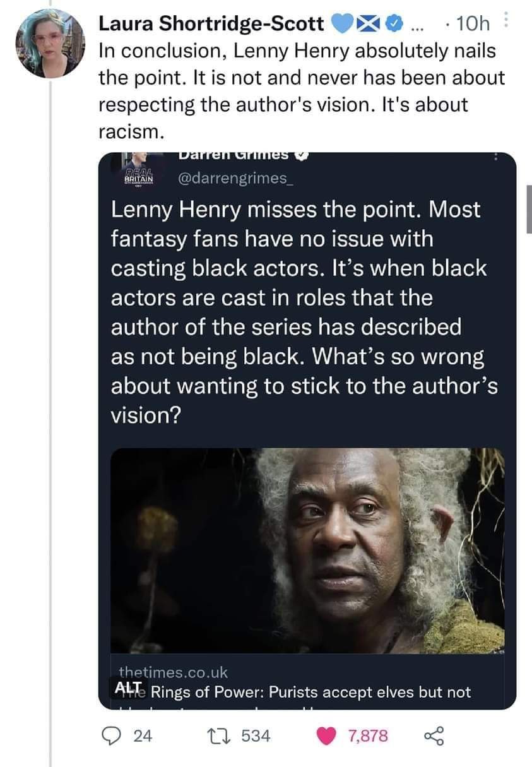Viewport: 532px width, 767px height.
Task: Retweet using the arrows icon
Action: tap(220, 735)
